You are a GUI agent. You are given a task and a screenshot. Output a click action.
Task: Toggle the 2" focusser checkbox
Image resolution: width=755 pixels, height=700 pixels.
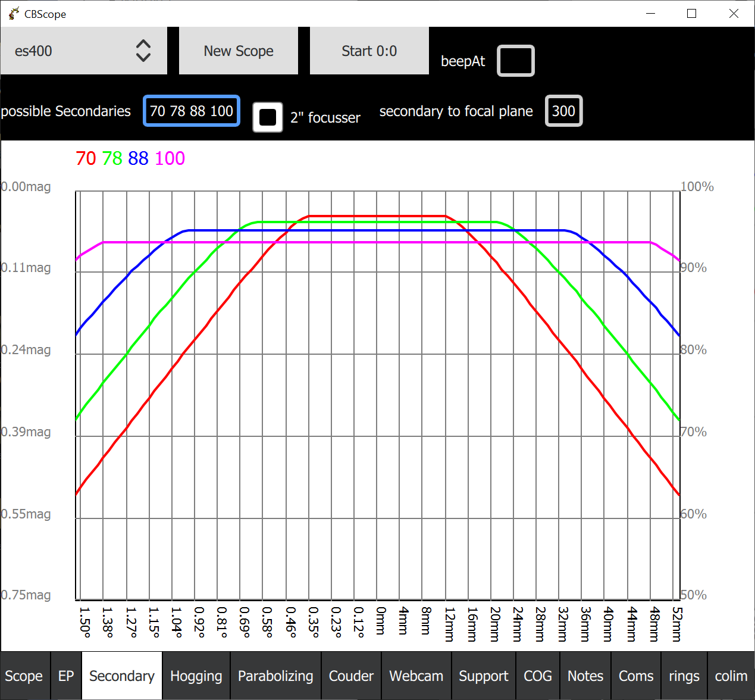pyautogui.click(x=268, y=117)
